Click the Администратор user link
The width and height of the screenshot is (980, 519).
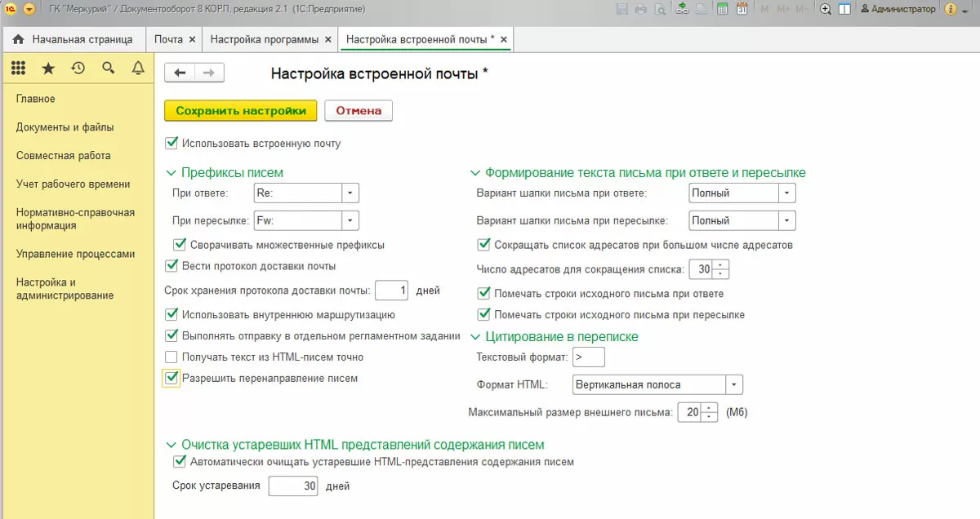tap(898, 9)
